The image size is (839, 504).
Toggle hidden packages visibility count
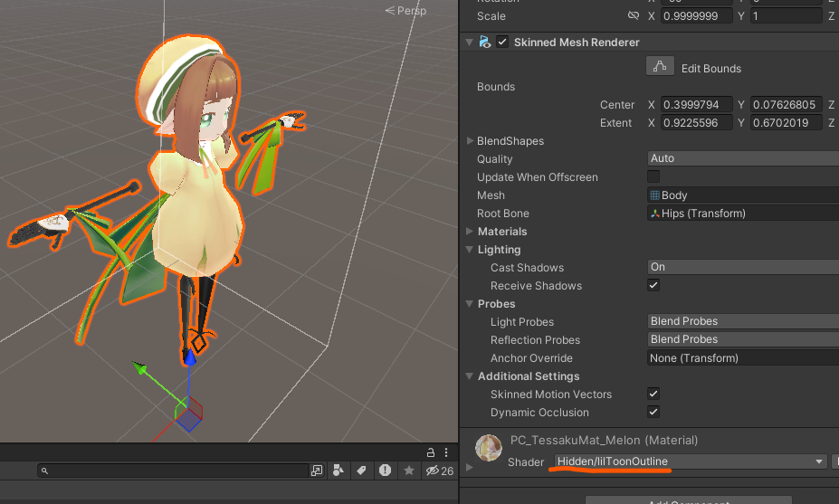click(439, 471)
